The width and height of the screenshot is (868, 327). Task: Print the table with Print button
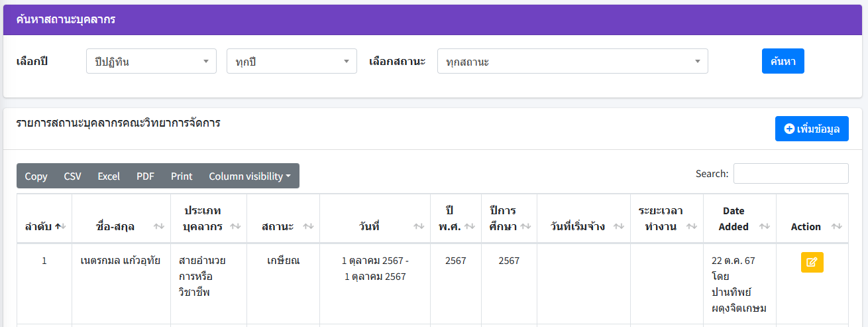tap(182, 176)
